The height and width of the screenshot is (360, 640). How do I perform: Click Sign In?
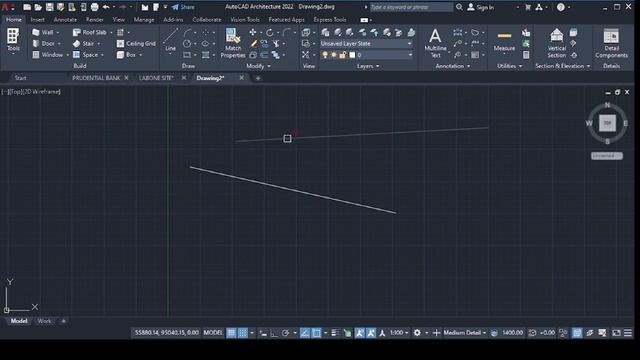tap(480, 7)
